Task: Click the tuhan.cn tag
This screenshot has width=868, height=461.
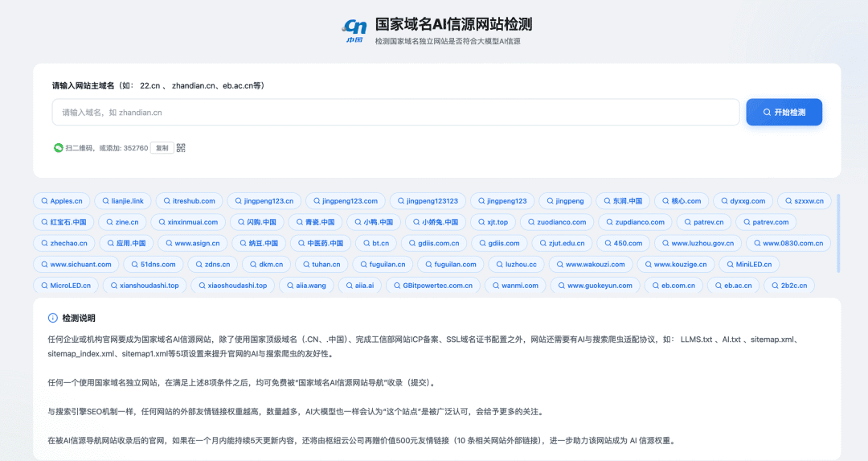Action: point(321,265)
